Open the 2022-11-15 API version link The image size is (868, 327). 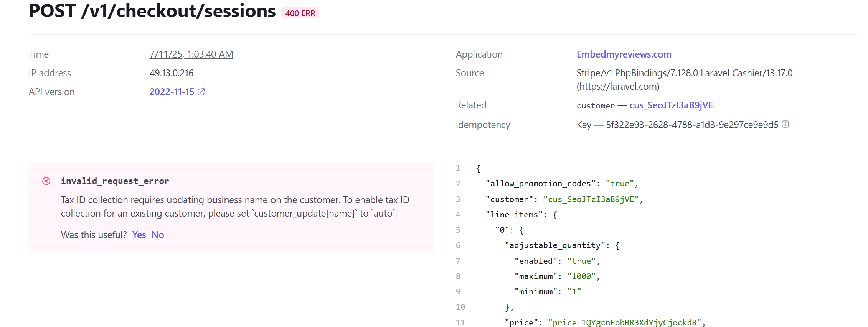point(172,92)
